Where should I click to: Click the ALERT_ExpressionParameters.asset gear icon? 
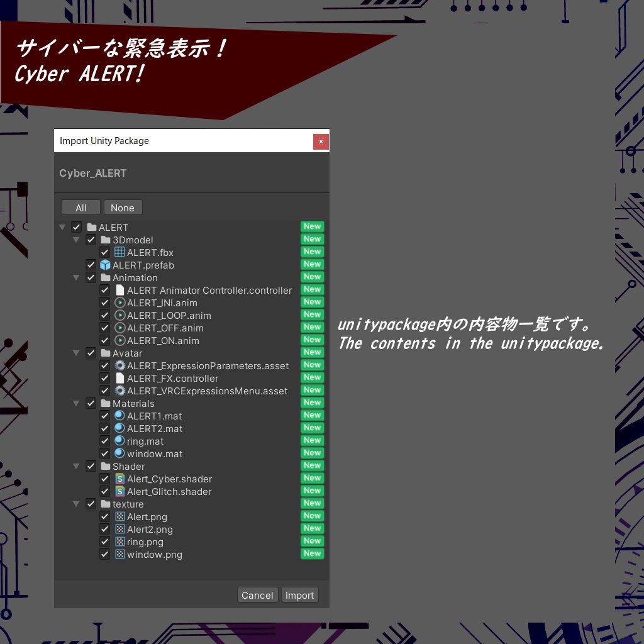(x=119, y=365)
